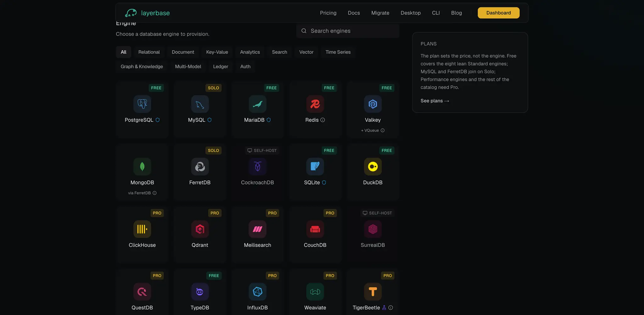Click the shield icon next to MySQL
644x315 pixels.
click(209, 120)
